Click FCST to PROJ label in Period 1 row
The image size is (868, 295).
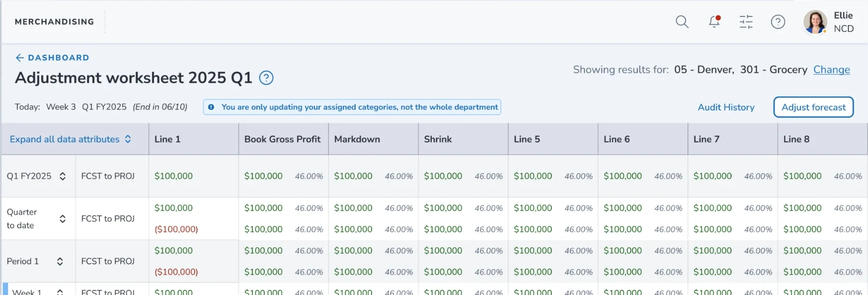tap(108, 261)
